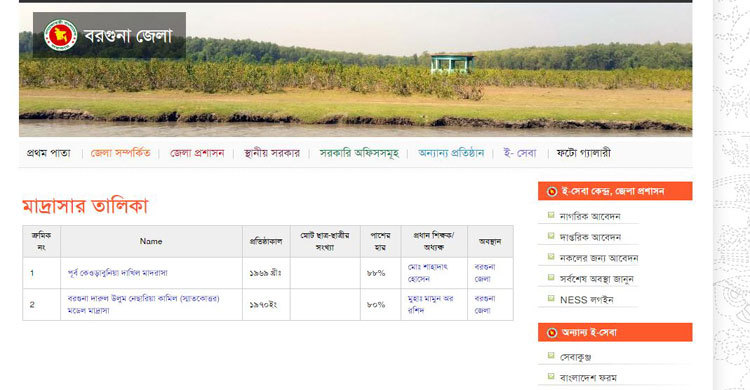Click the মাদ্রাসার তালিকা page heading
This screenshot has width=750, height=390.
click(85, 206)
